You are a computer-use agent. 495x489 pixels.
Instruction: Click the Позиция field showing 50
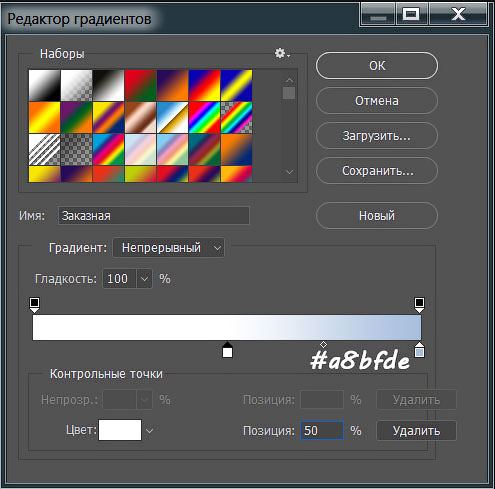pyautogui.click(x=322, y=430)
